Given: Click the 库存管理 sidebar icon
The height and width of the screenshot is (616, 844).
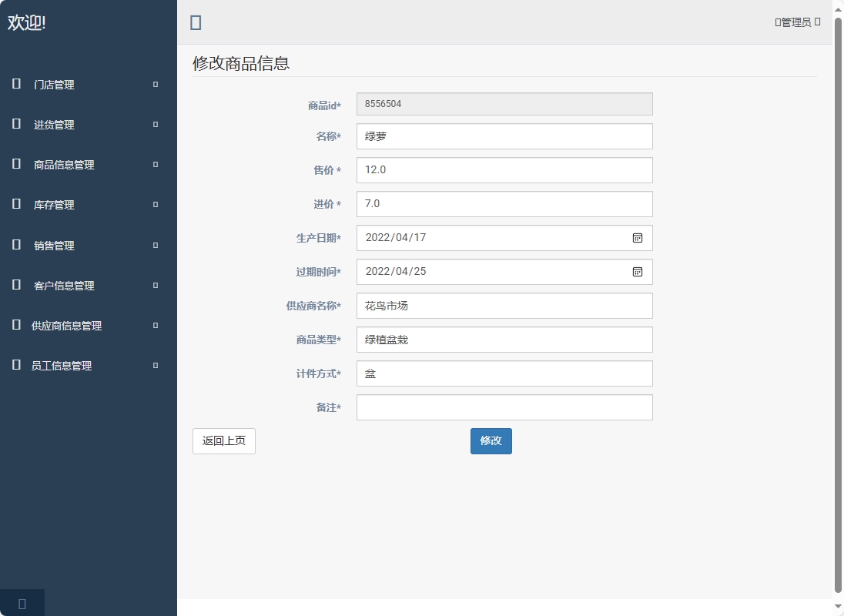Looking at the screenshot, I should [x=15, y=204].
